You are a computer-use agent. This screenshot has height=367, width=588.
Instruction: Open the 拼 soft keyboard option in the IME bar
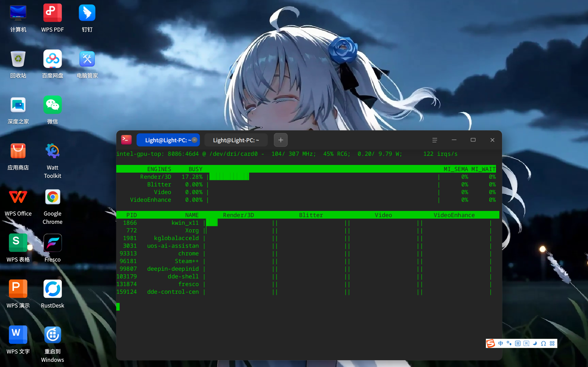tap(526, 343)
